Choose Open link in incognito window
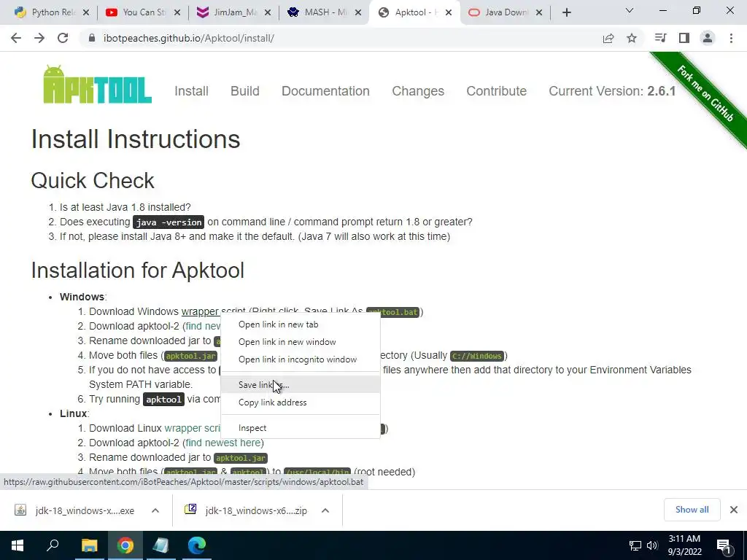The image size is (747, 560). click(x=300, y=359)
